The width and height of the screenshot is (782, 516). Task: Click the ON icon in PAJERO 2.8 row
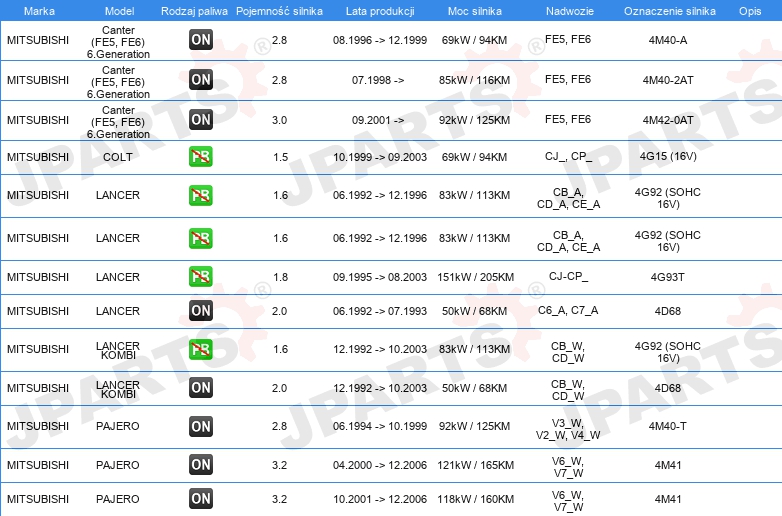201,426
